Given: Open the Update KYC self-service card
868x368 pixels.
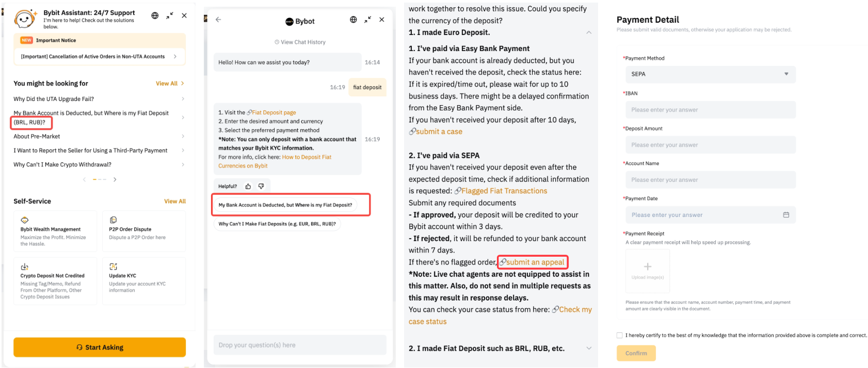Looking at the screenshot, I should coord(143,281).
